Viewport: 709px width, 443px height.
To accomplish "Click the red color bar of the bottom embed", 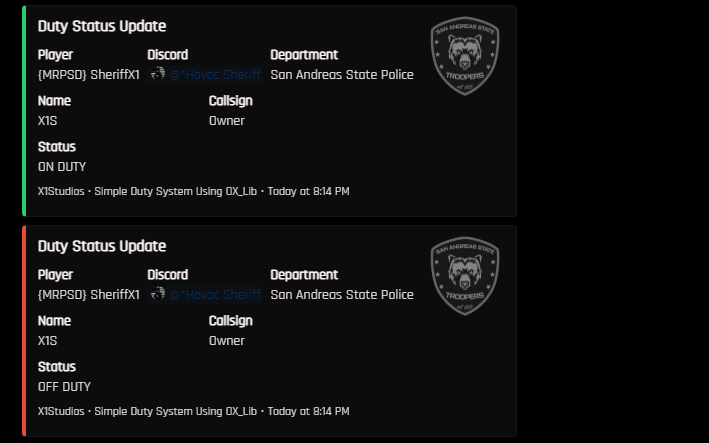I will 24,331.
